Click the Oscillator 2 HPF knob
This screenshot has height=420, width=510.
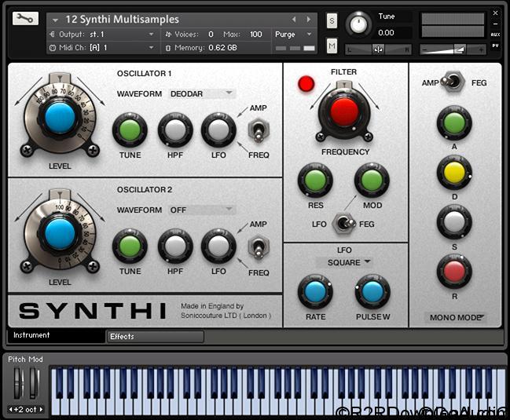click(175, 246)
